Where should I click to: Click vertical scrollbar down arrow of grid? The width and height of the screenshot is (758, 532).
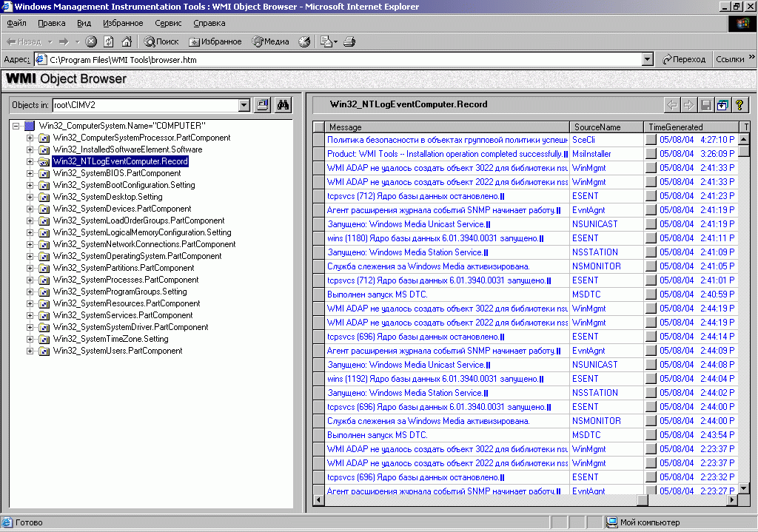tap(744, 488)
